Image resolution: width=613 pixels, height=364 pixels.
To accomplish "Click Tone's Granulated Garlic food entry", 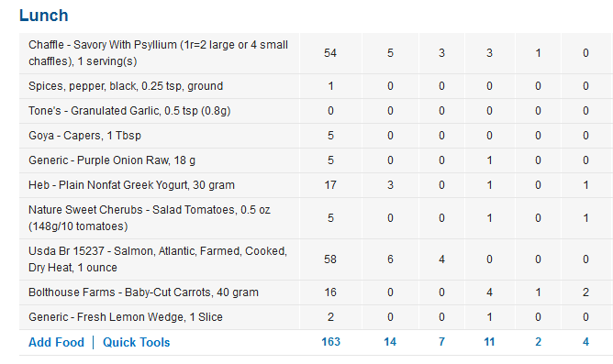I will pyautogui.click(x=129, y=111).
